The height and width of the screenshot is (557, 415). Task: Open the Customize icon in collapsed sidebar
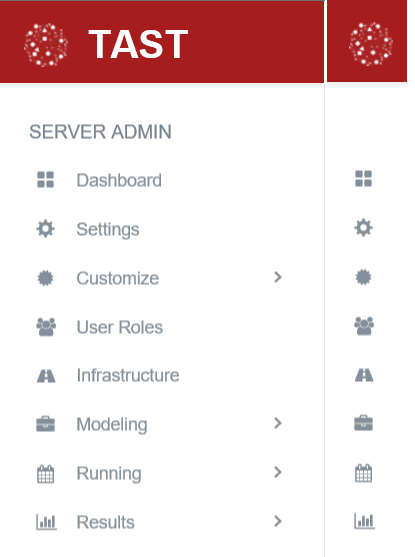[x=363, y=277]
